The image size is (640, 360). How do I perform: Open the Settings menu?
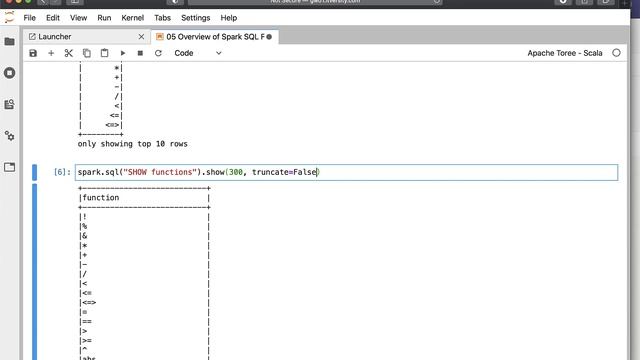(196, 18)
